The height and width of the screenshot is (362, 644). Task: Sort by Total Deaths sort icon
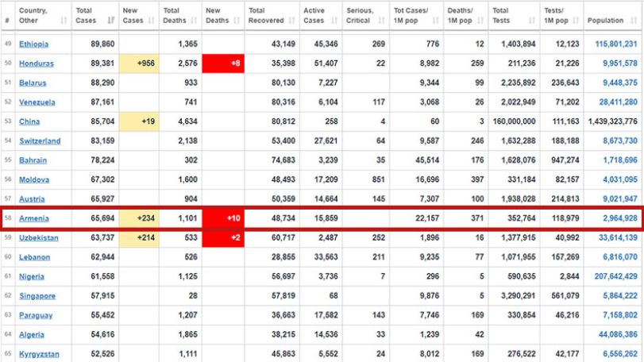pos(194,20)
